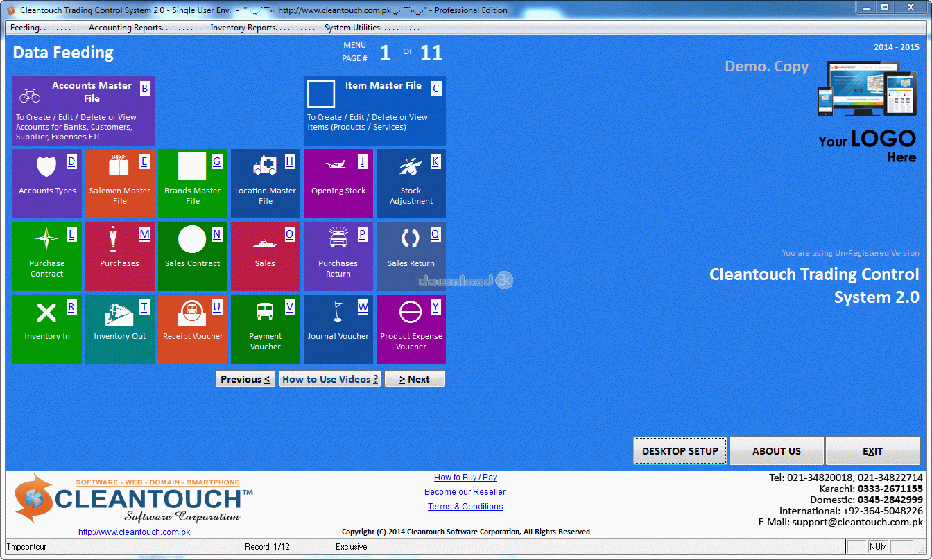This screenshot has width=932, height=560.
Task: Open Inventory In X icon
Action: [x=46, y=313]
